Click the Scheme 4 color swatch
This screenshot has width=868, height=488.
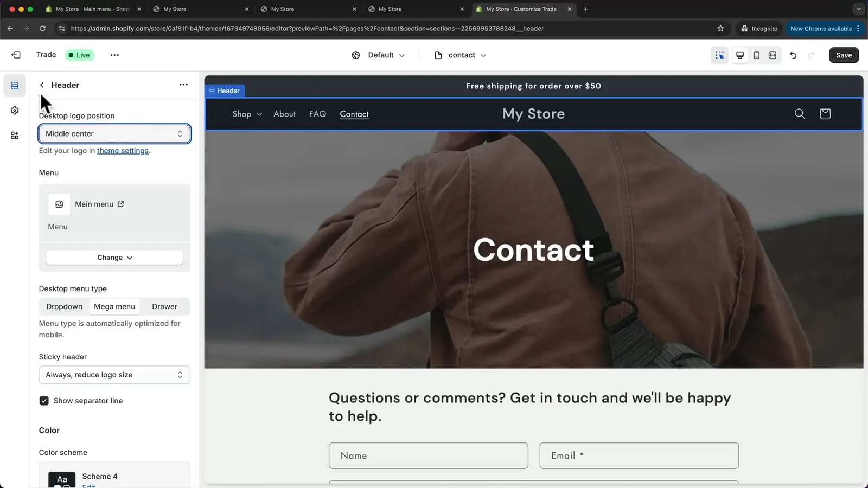62,480
